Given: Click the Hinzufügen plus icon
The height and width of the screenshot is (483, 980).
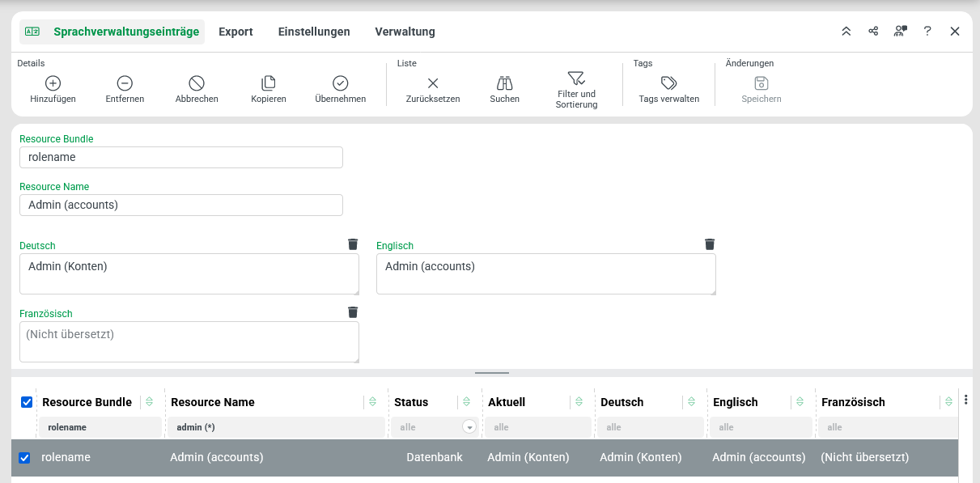Looking at the screenshot, I should coord(53,83).
